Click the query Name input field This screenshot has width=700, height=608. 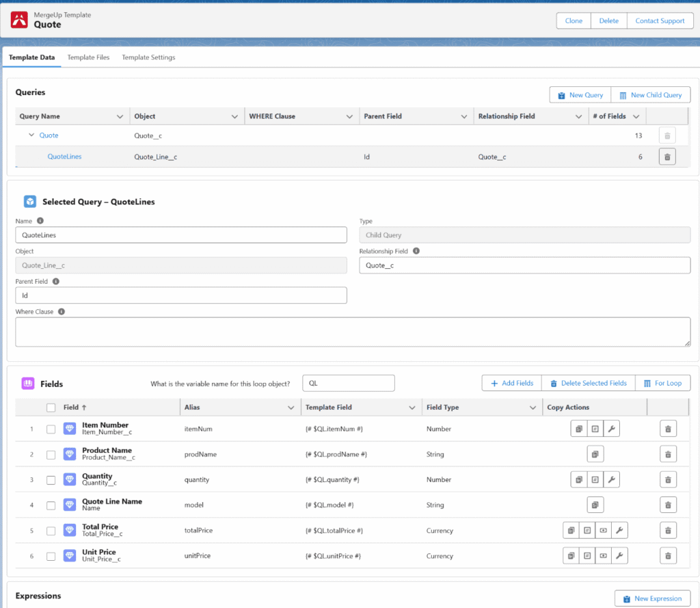(x=181, y=235)
